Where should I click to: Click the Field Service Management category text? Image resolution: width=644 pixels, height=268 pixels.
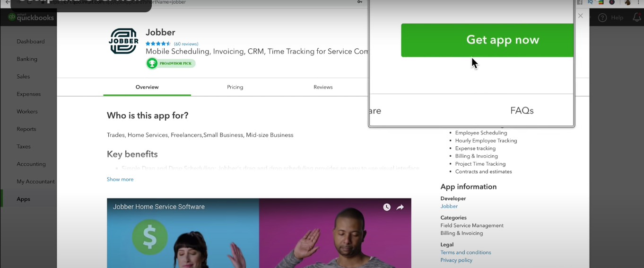tap(472, 226)
